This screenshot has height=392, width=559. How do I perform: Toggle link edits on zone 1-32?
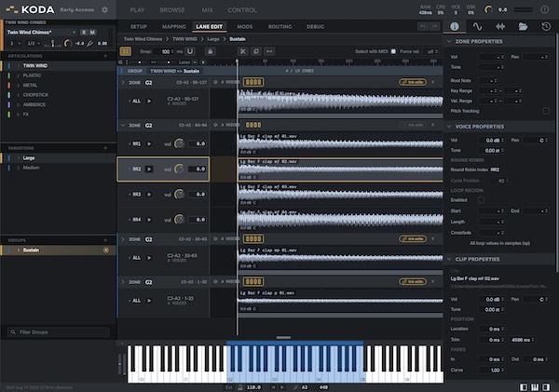413,281
